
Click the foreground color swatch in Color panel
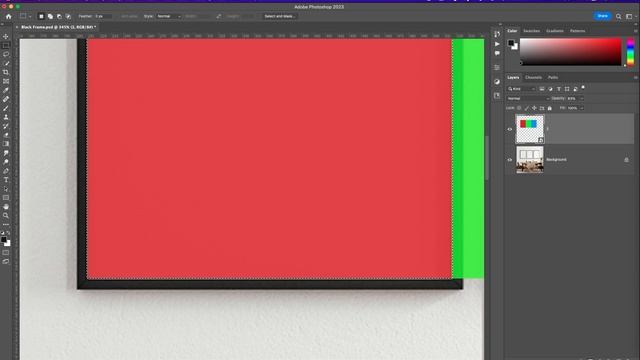coord(511,43)
